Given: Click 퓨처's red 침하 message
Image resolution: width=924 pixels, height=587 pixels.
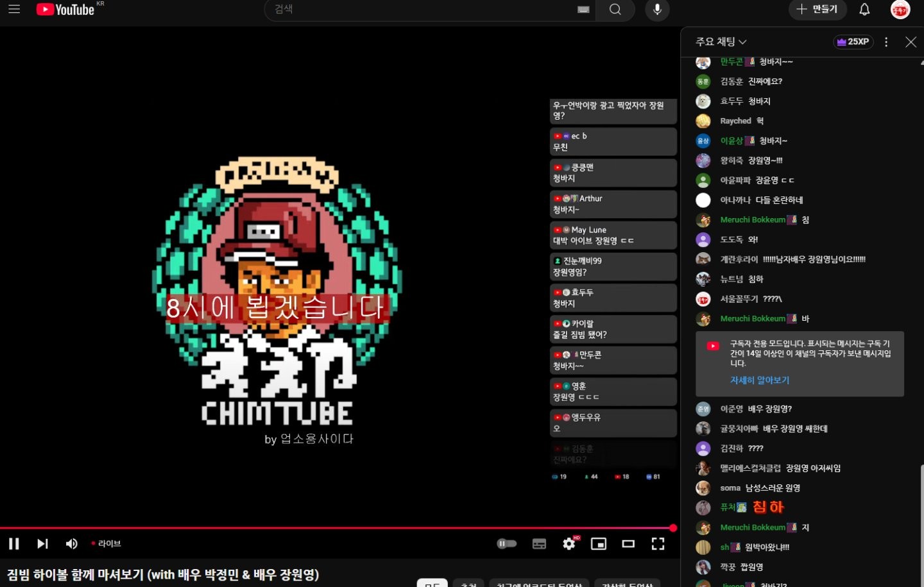Looking at the screenshot, I should pos(768,507).
